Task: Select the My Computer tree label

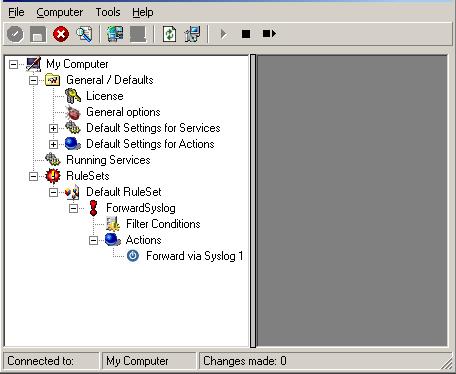Action: tap(77, 64)
